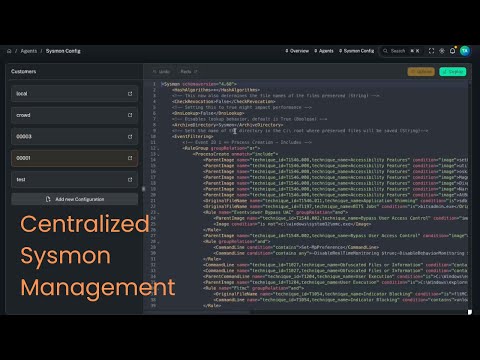The height and width of the screenshot is (360, 480).
Task: Click the Search input field
Action: [x=402, y=51]
